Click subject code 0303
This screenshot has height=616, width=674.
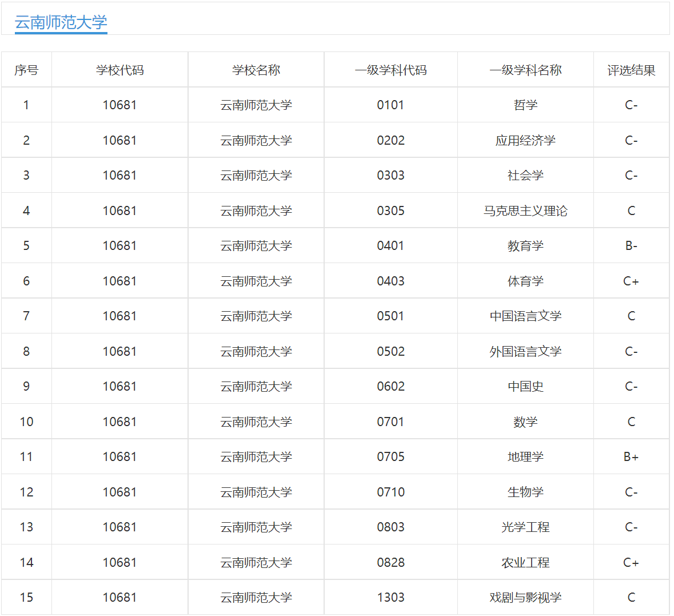[x=390, y=176]
